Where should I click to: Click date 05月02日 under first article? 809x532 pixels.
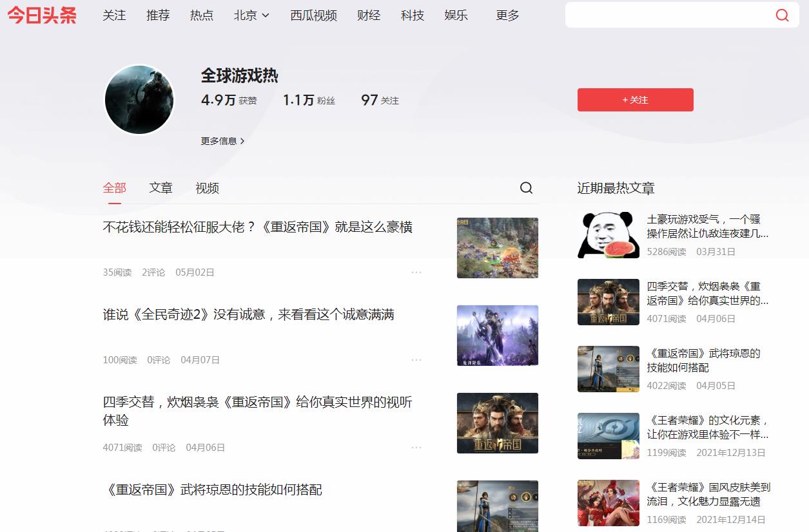coord(195,272)
